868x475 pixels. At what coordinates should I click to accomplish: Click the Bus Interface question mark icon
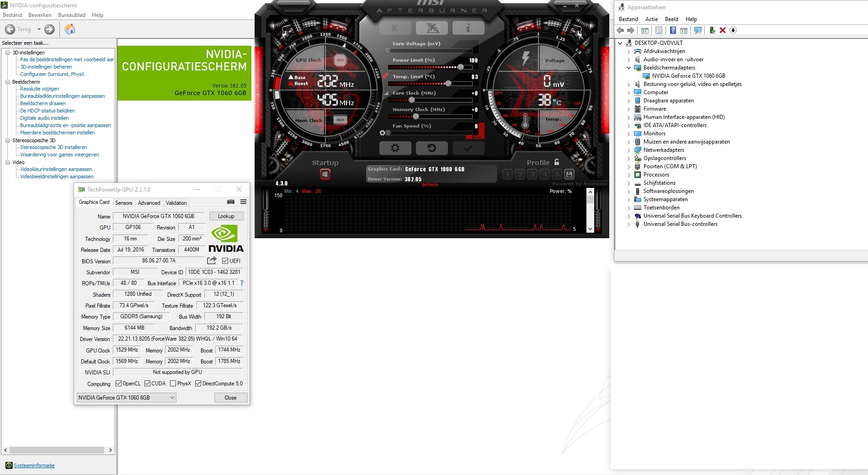[x=242, y=283]
